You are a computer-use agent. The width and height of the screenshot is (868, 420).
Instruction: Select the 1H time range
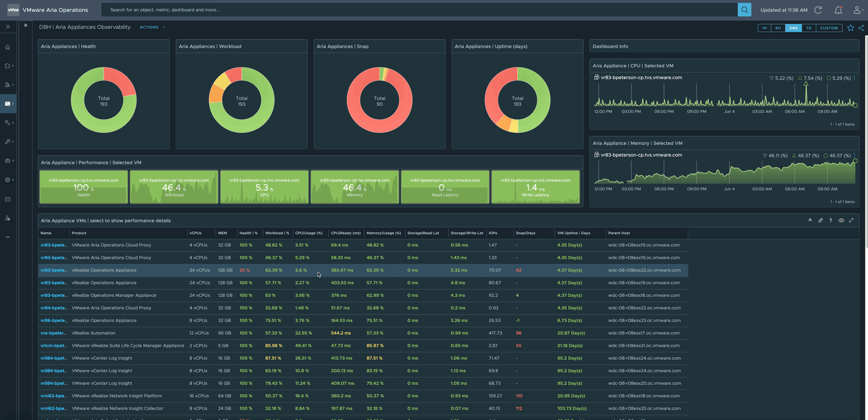764,28
